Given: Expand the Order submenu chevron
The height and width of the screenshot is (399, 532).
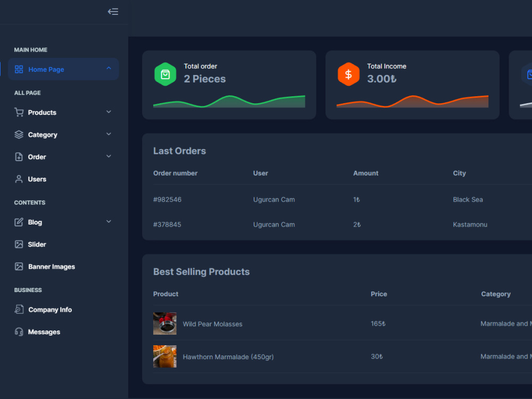Looking at the screenshot, I should [x=109, y=156].
